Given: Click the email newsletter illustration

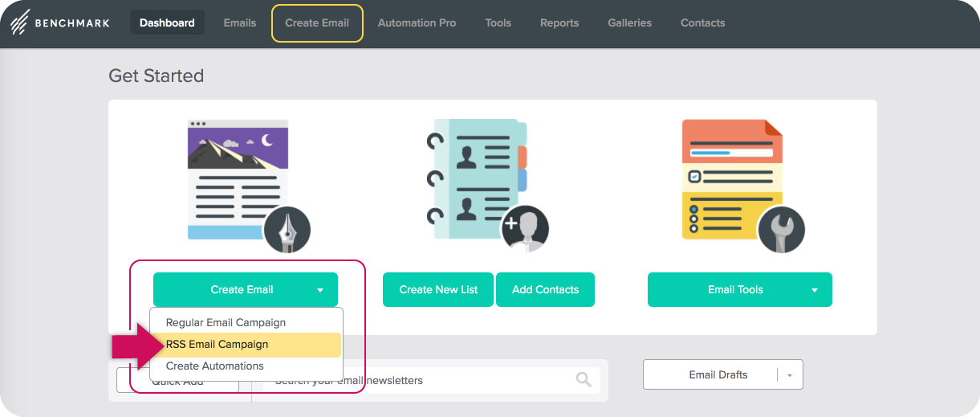Looking at the screenshot, I should pyautogui.click(x=238, y=179).
